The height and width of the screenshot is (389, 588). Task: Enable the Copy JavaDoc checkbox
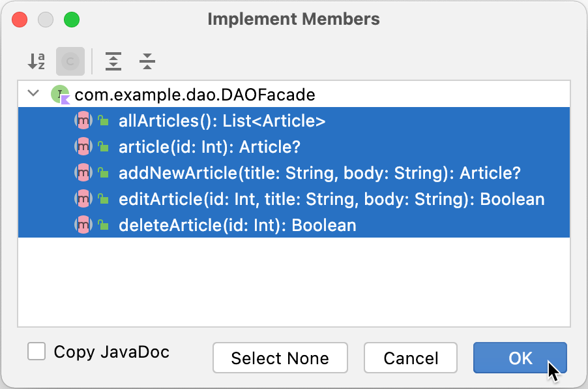coord(37,351)
